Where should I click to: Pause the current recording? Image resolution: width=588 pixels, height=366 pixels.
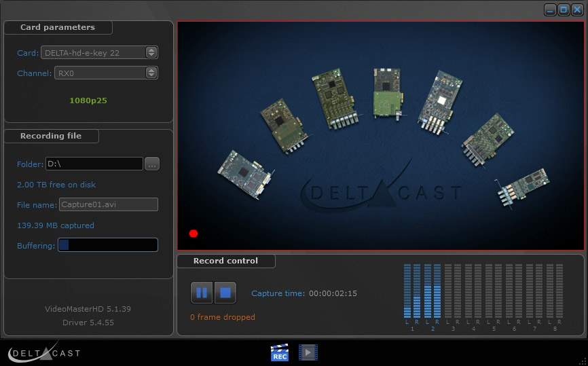click(x=202, y=293)
